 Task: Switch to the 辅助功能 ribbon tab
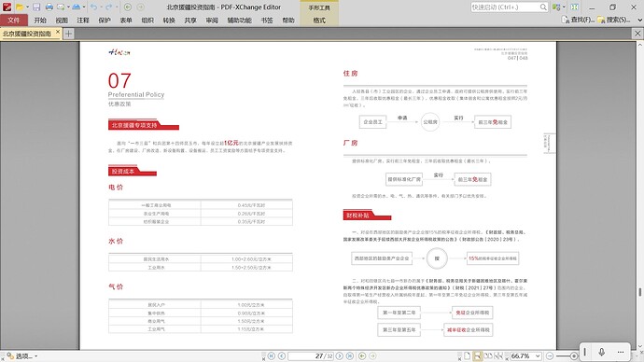pyautogui.click(x=240, y=21)
